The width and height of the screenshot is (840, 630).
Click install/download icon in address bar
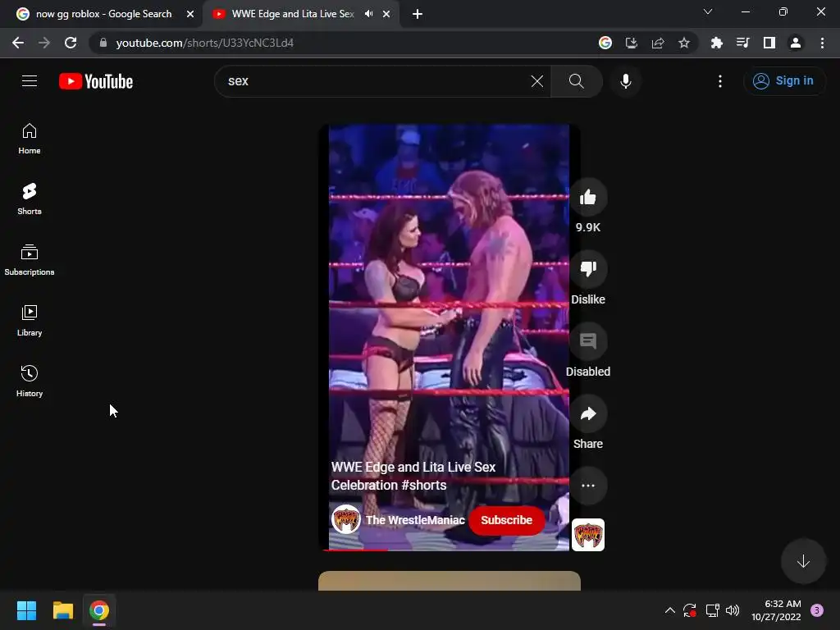[x=632, y=43]
